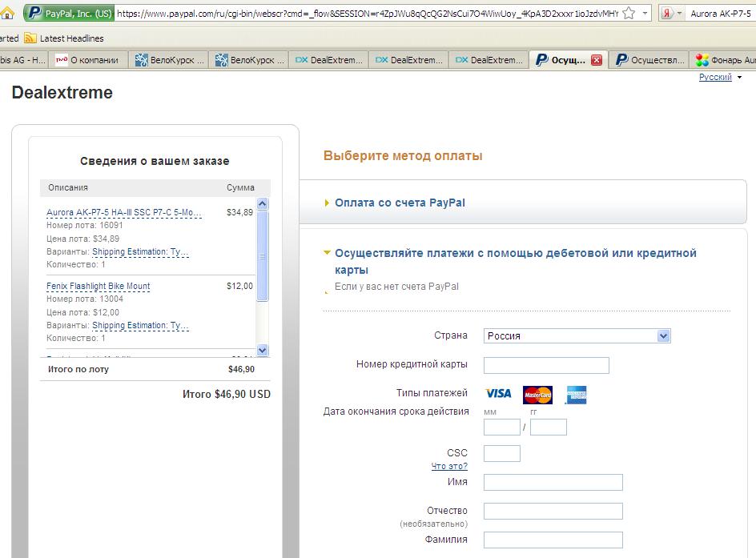Click the $34,89 amount for Aurora item
The width and height of the screenshot is (756, 558).
[x=239, y=212]
